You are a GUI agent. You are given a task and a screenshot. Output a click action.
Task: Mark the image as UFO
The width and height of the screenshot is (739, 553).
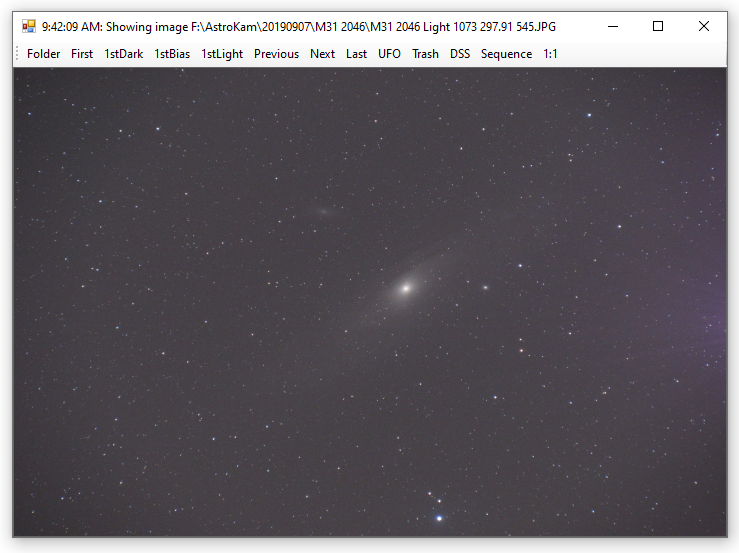(389, 54)
